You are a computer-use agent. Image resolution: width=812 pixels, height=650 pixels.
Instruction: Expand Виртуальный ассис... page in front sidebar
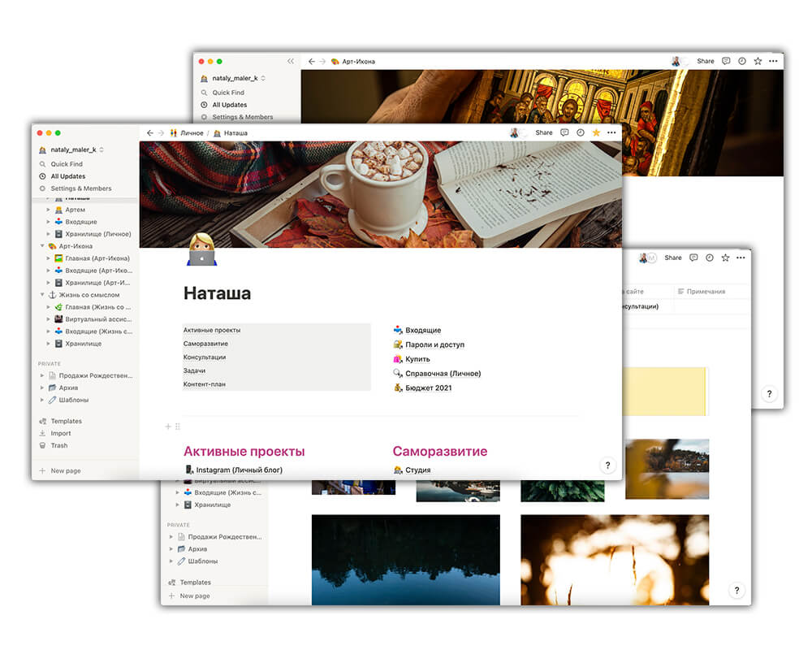(x=48, y=319)
